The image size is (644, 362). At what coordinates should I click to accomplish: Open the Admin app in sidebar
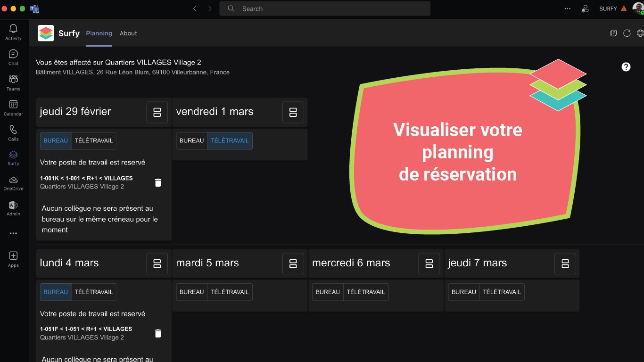coord(13,208)
